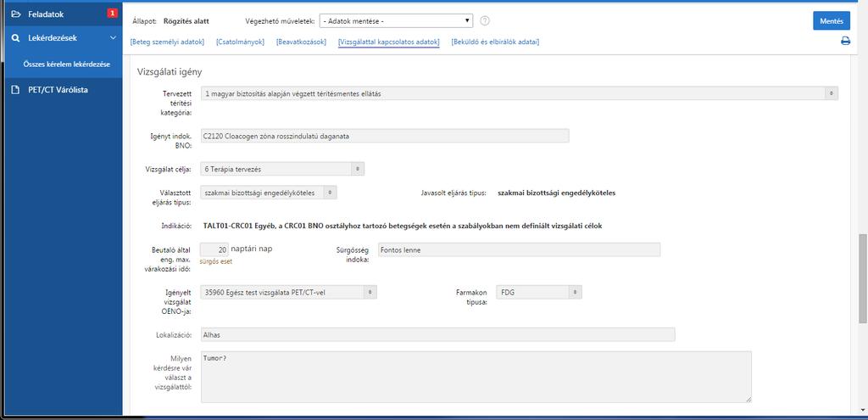Image resolution: width=868 pixels, height=420 pixels.
Task: Open Farmakon típusa dropdown
Action: [539, 292]
